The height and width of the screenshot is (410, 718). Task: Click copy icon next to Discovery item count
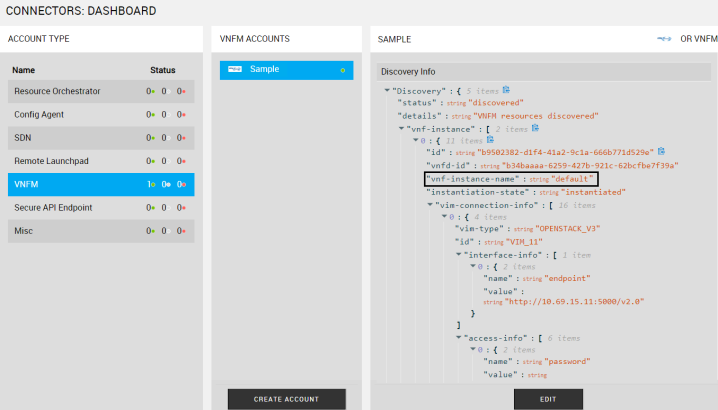click(x=507, y=90)
